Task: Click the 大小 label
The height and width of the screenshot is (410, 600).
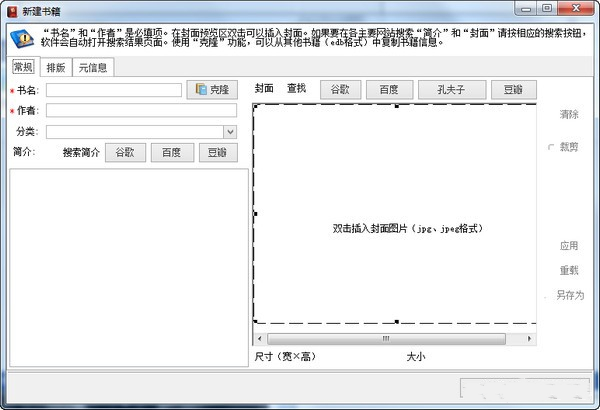Action: [x=416, y=356]
